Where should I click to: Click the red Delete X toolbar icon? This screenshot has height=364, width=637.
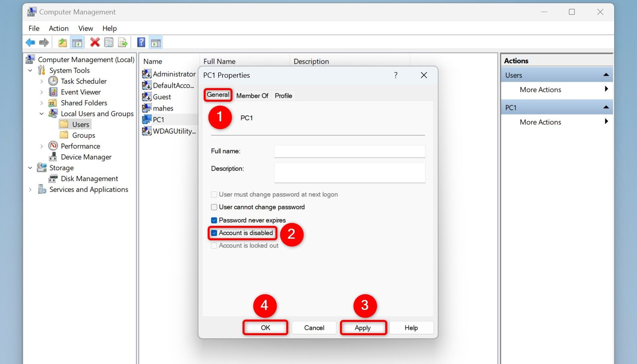95,42
